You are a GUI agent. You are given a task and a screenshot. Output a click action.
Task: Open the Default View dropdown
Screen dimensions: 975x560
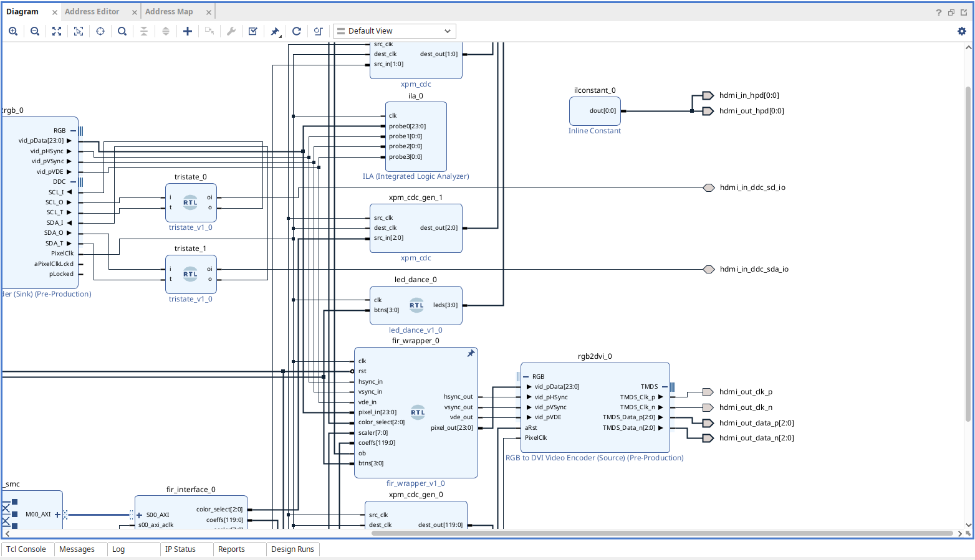pos(394,31)
